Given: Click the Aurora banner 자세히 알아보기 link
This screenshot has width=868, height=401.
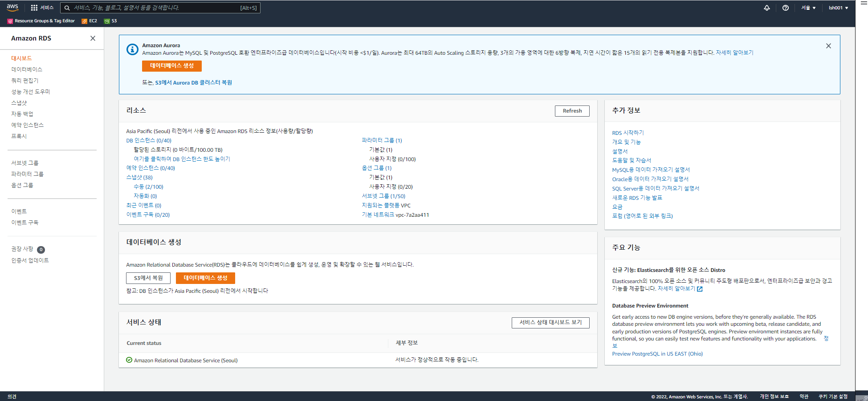Looking at the screenshot, I should pyautogui.click(x=734, y=53).
